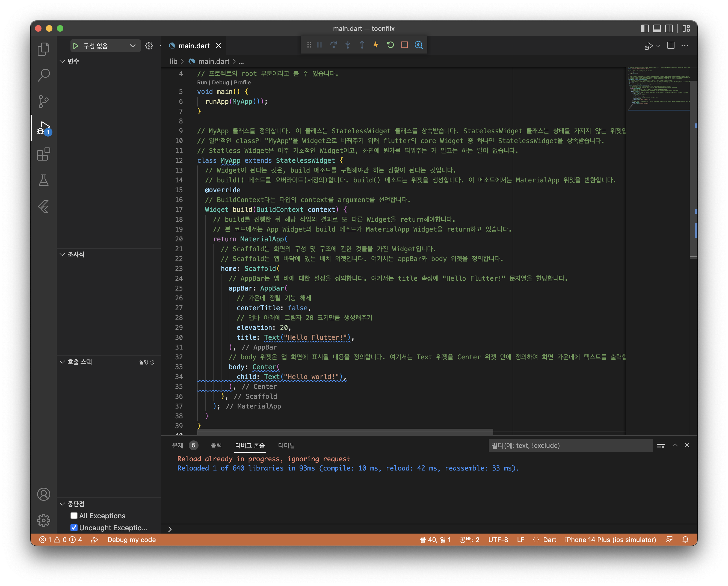Screen dimensions: 728x586
Task: Select the main.dart editor tab
Action: (194, 46)
